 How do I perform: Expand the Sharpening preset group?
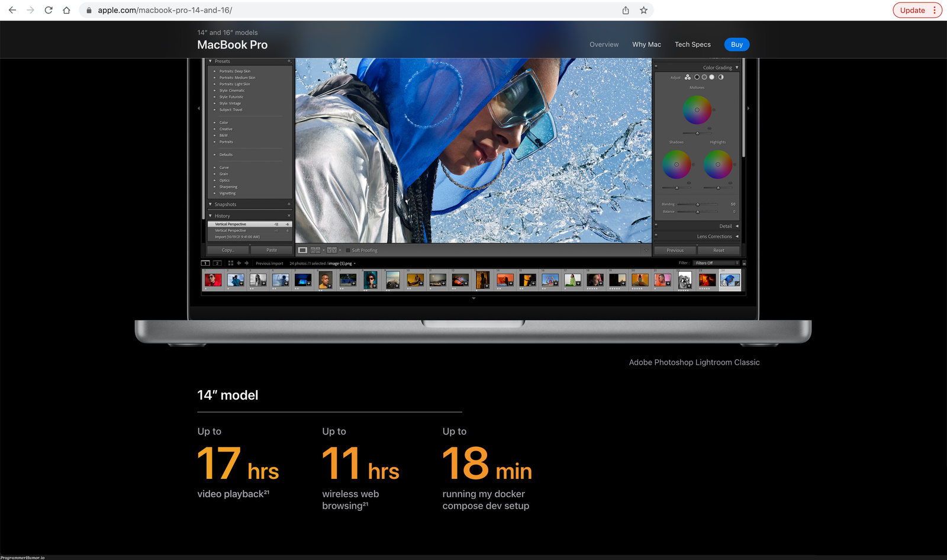[x=215, y=186]
